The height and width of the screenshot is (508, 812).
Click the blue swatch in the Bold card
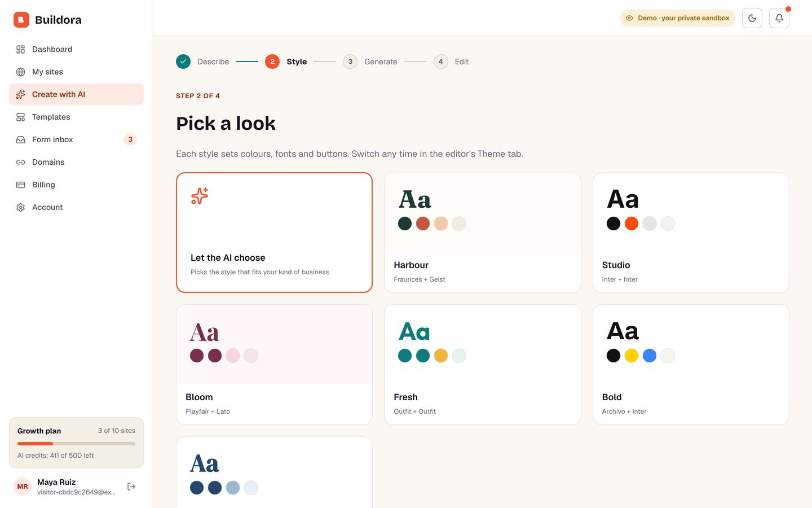coord(650,356)
